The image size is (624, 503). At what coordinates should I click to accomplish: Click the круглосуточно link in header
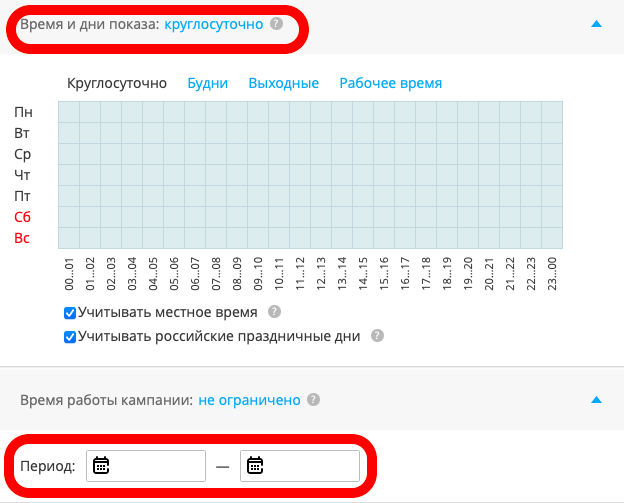[x=214, y=24]
